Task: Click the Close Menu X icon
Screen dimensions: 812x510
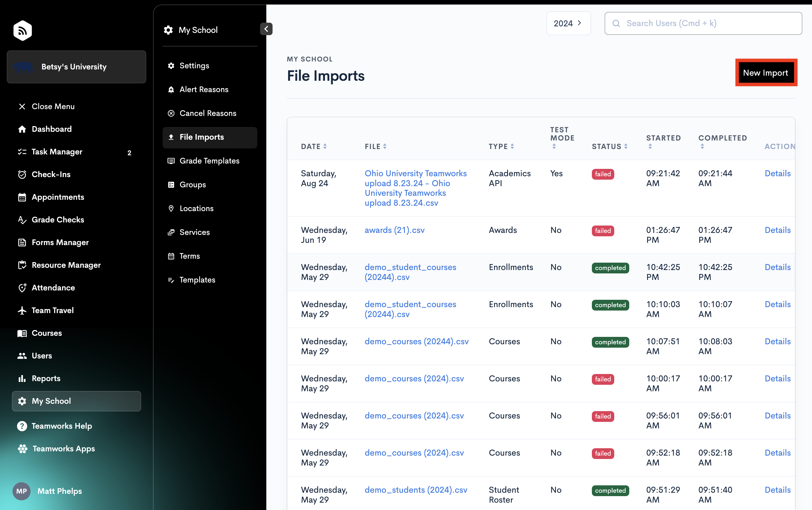Action: tap(22, 107)
